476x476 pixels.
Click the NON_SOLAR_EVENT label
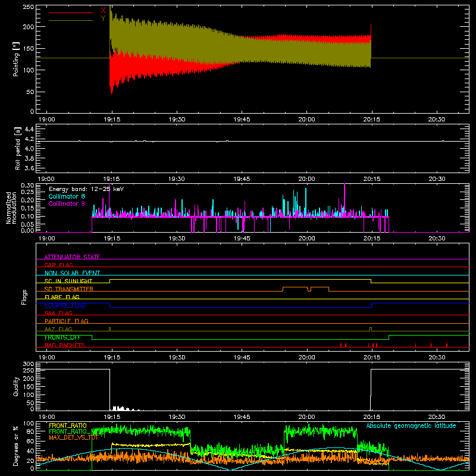tap(72, 273)
